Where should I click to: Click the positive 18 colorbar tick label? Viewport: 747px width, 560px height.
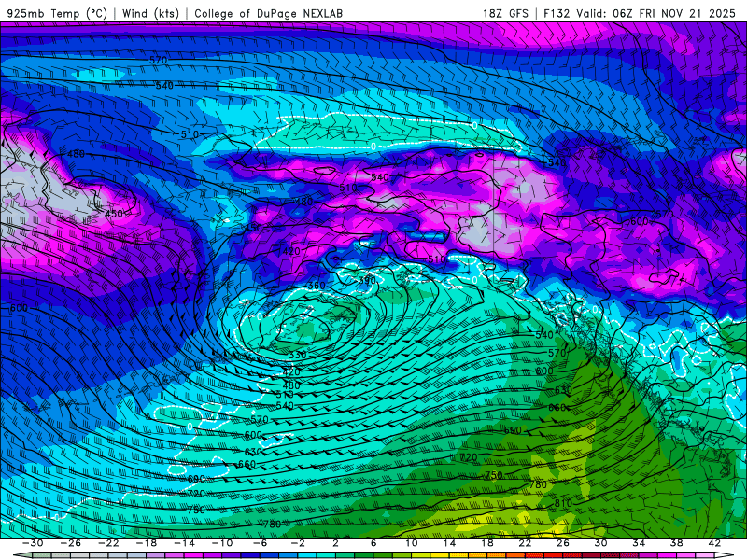click(x=486, y=543)
